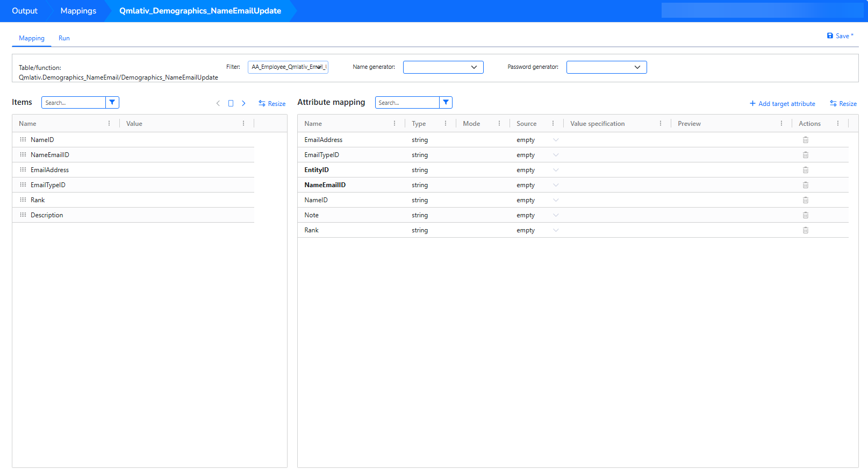The width and height of the screenshot is (868, 469).
Task: Delete the EmailTypeID attribute mapping
Action: 805,155
